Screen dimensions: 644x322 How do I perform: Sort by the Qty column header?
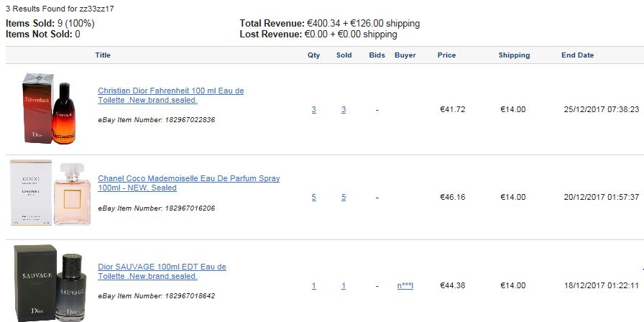point(314,55)
